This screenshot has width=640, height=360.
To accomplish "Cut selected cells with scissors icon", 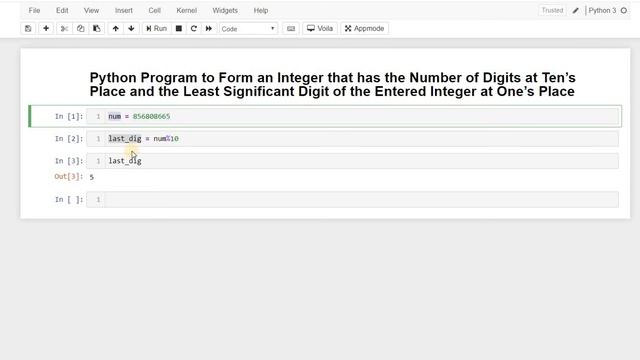I will coord(64,29).
